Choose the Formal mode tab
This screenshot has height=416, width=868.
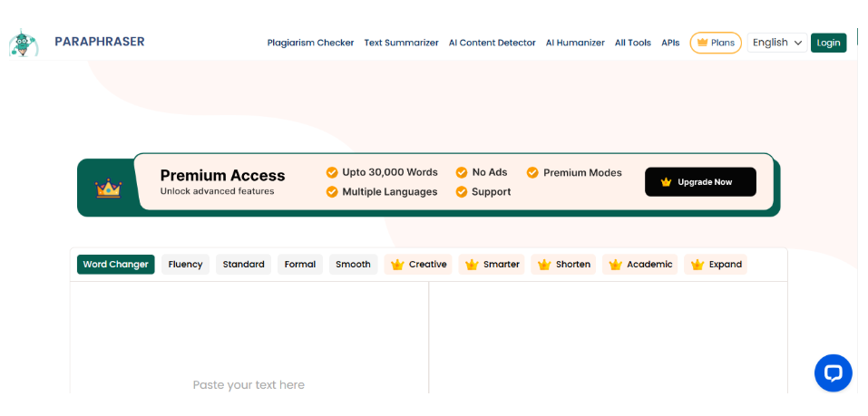pyautogui.click(x=300, y=265)
